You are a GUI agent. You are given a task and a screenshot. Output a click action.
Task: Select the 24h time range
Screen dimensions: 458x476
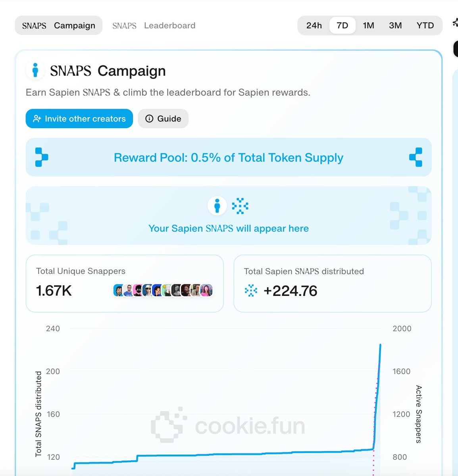click(314, 25)
